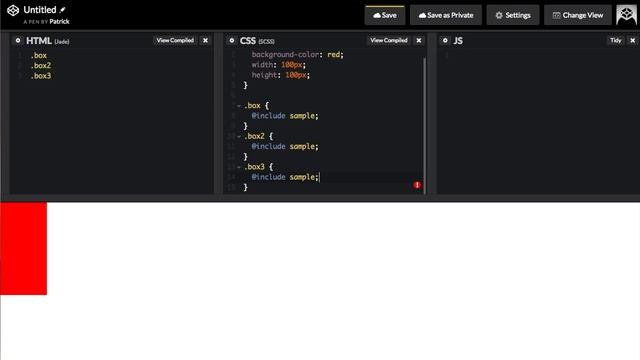Click .box2 line in HTML editor
The image size is (640, 360).
pyautogui.click(x=41, y=66)
